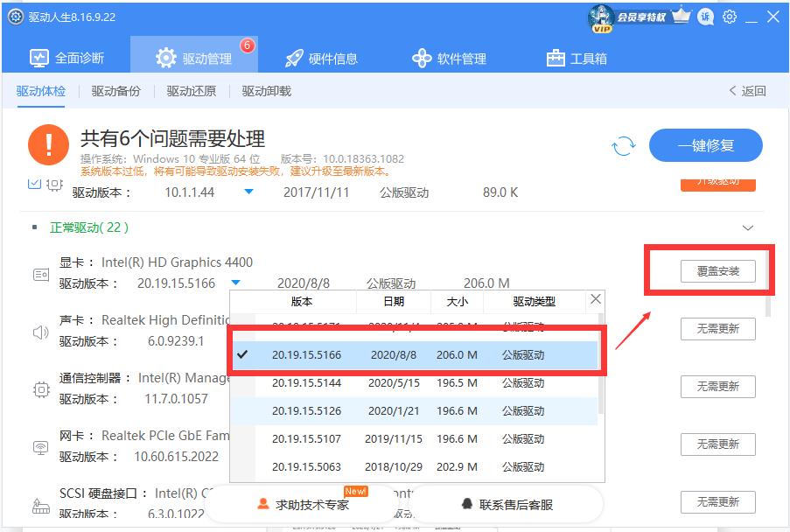Click the VIP 会员享特权 badge

[x=627, y=18]
